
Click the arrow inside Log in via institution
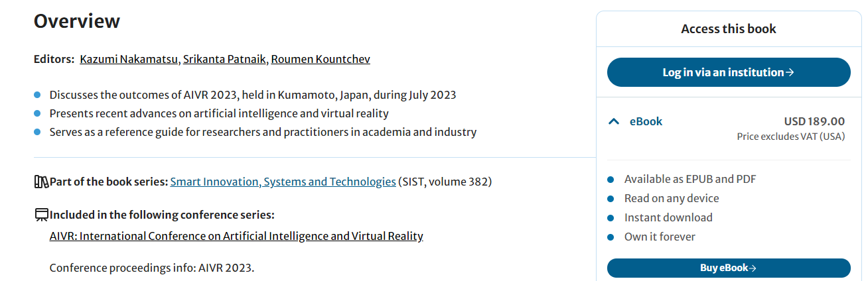[x=790, y=72]
